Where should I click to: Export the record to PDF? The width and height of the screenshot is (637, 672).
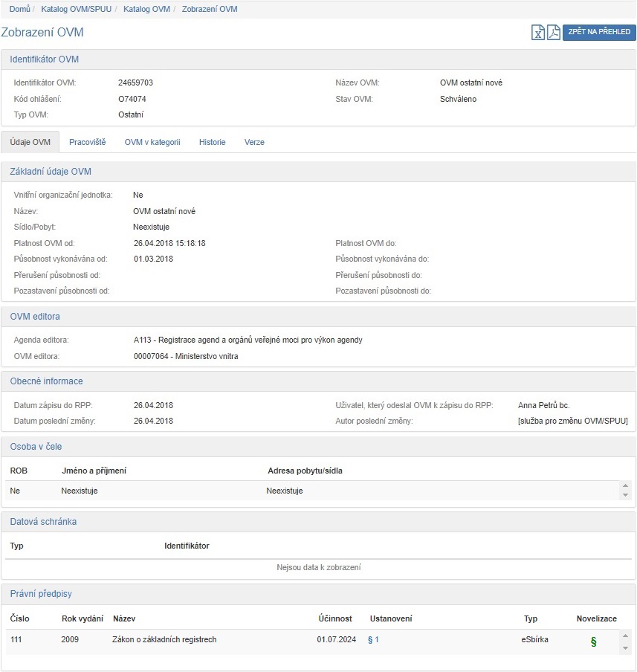pos(553,32)
